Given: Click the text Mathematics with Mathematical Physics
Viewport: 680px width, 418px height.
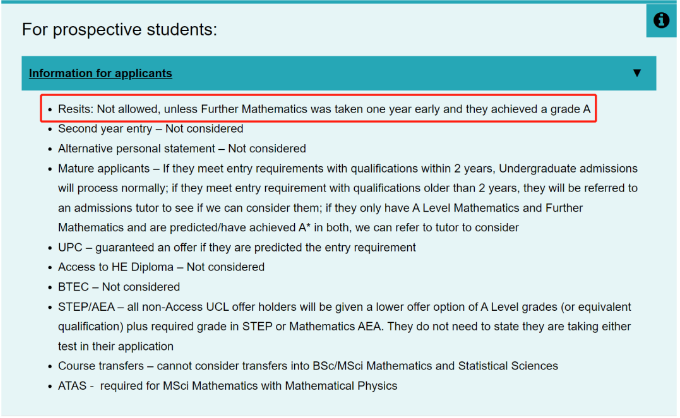Looking at the screenshot, I should (294, 385).
